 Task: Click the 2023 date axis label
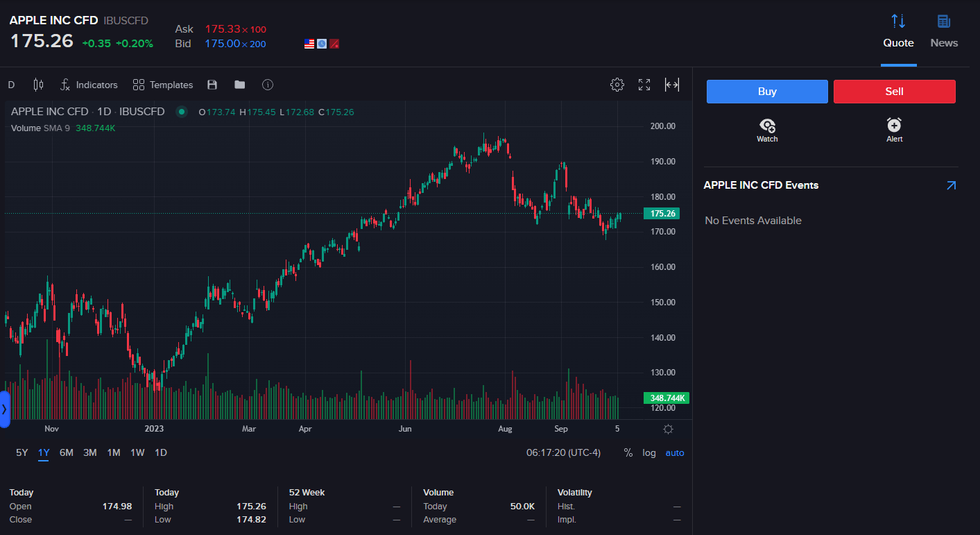(154, 429)
